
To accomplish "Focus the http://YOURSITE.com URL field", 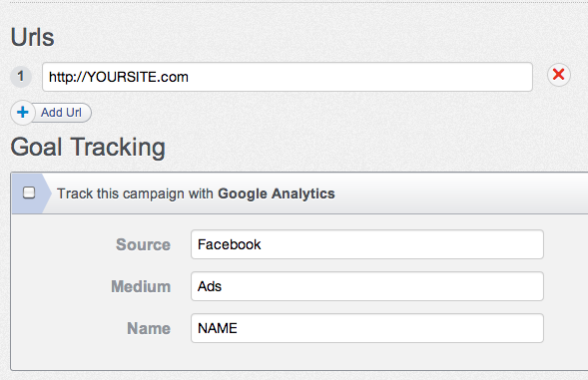I will click(288, 77).
